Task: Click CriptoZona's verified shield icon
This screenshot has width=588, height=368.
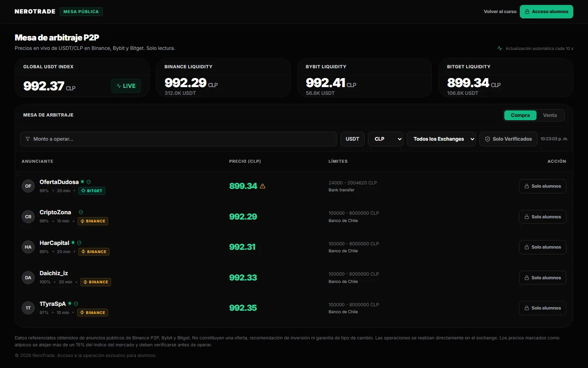Action: (x=81, y=212)
